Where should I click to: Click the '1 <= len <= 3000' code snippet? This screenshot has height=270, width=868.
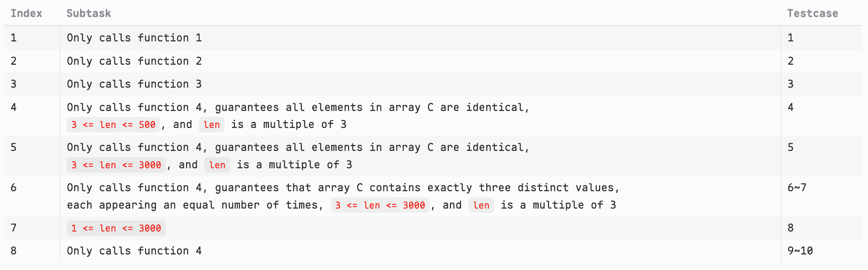point(116,228)
